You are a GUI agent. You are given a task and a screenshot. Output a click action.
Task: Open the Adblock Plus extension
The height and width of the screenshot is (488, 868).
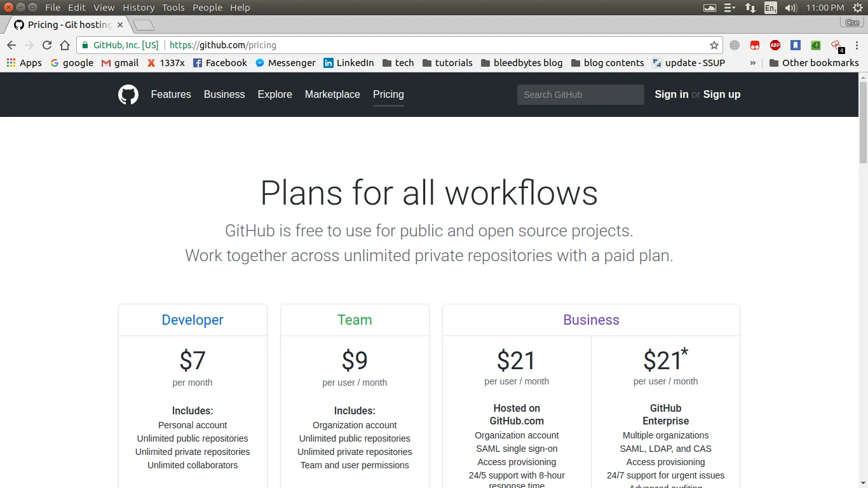775,45
